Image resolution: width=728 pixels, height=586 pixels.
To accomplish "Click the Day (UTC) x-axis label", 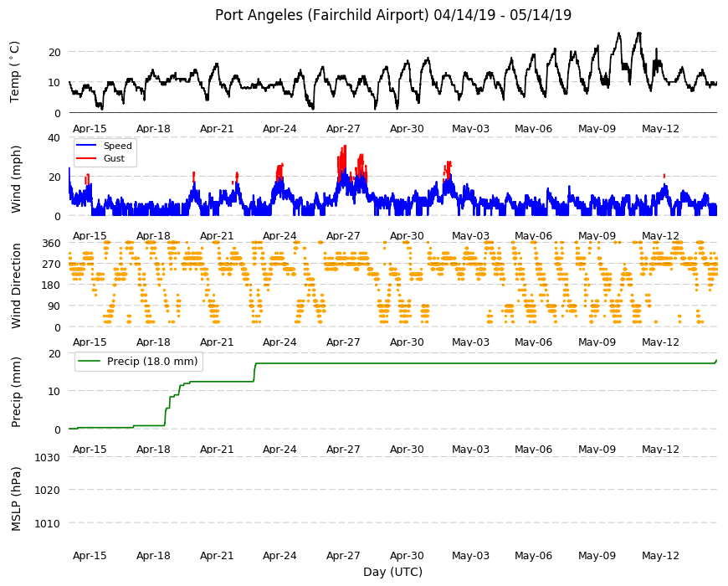I will [x=392, y=572].
